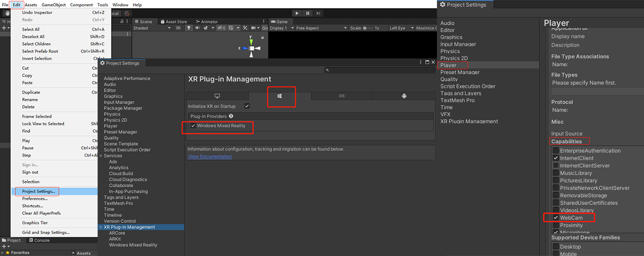Open the Shaded draw mode dropdown
644x256 pixels.
pos(152,28)
